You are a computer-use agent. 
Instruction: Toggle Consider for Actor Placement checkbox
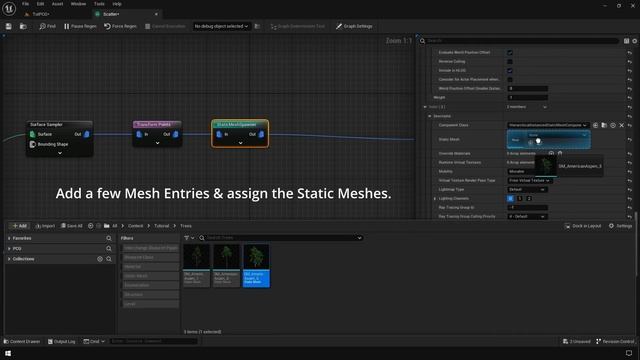(x=510, y=80)
